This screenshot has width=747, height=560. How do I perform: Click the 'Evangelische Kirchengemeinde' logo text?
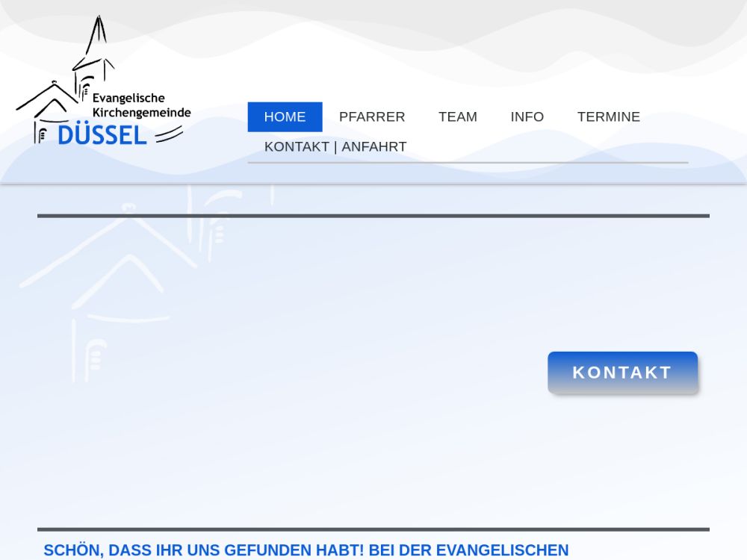coord(140,105)
